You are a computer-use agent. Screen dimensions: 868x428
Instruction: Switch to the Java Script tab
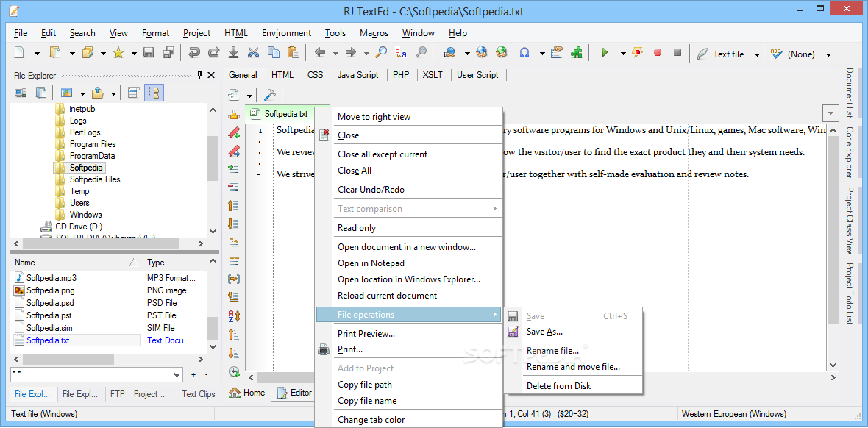pos(358,75)
